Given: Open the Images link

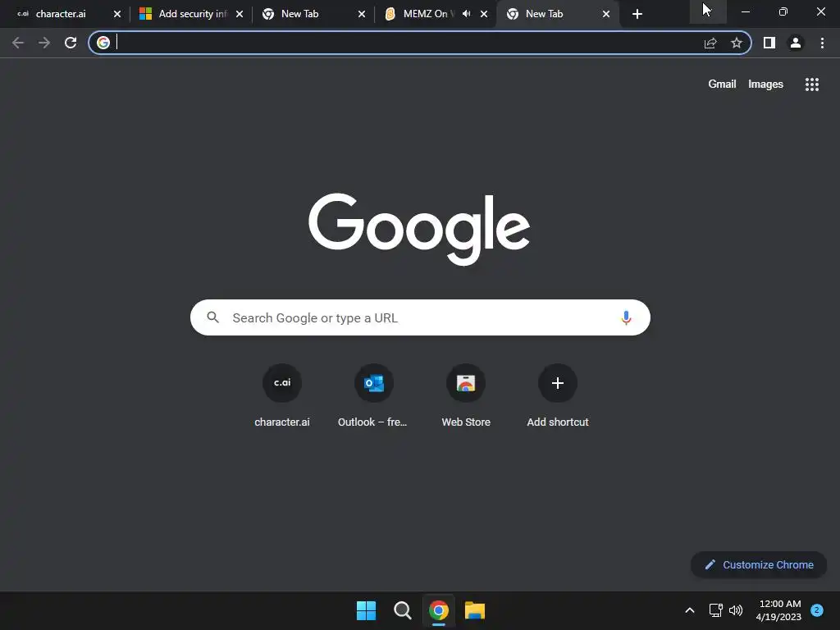Looking at the screenshot, I should tap(765, 84).
